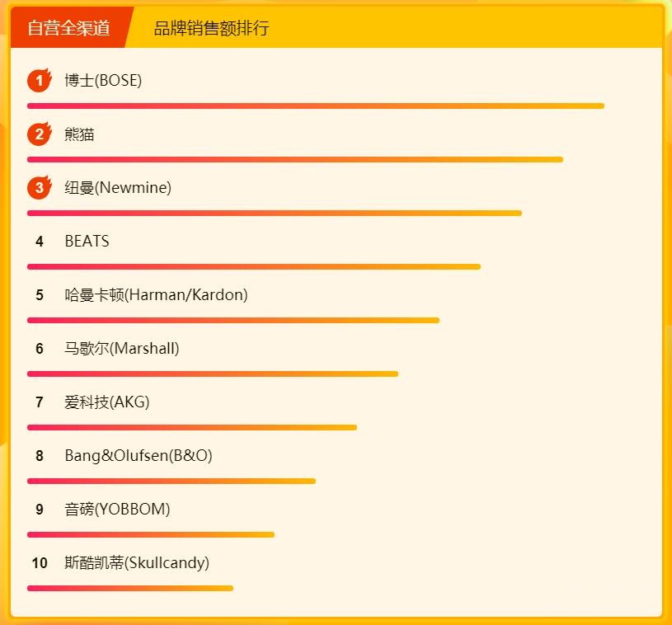This screenshot has height=625, width=672.
Task: Open the 博士(BOSE) brand link
Action: coord(103,81)
